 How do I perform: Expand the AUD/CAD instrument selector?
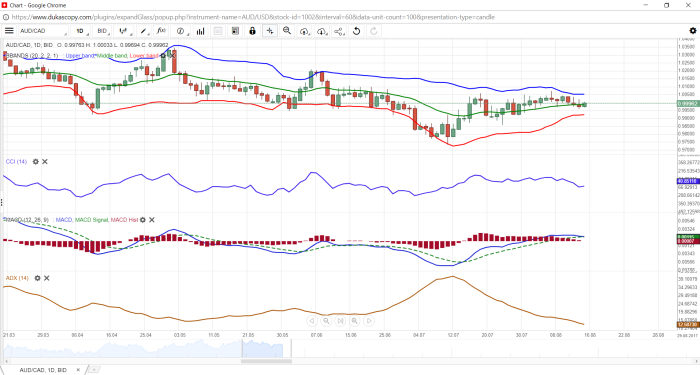coord(43,31)
